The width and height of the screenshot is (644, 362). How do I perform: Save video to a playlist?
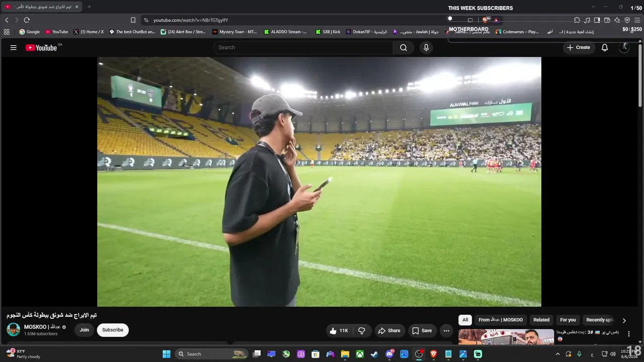coord(422,330)
